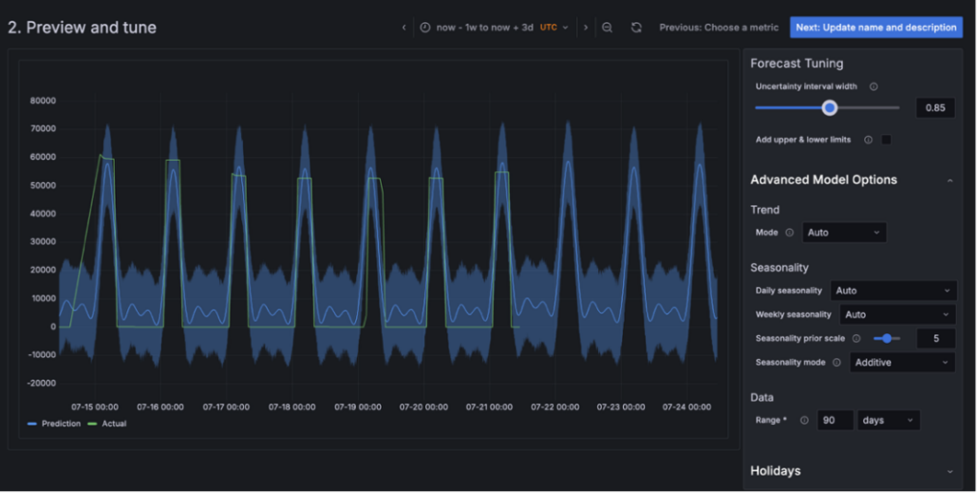The height and width of the screenshot is (494, 980).
Task: Click the Forecast Tuning heading
Action: pyautogui.click(x=796, y=64)
